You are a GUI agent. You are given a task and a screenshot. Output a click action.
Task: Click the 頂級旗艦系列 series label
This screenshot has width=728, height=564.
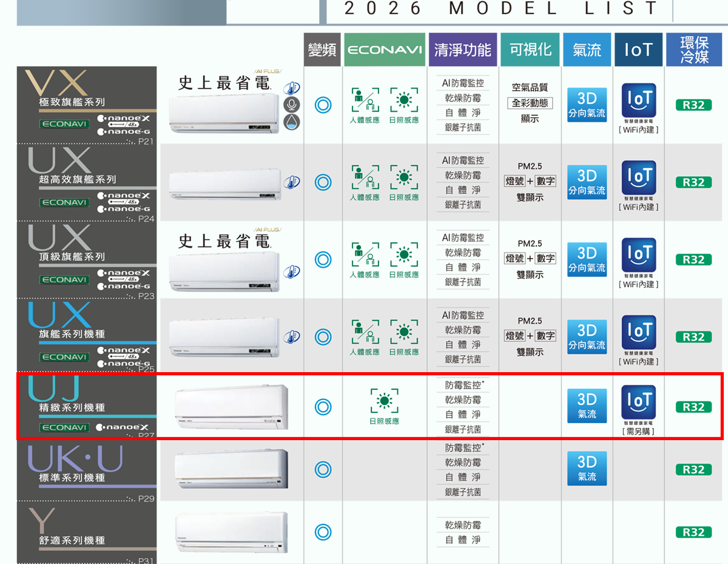click(72, 257)
